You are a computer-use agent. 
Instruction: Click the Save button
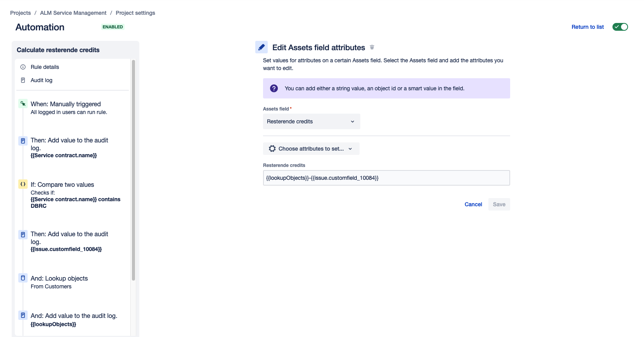(x=499, y=204)
